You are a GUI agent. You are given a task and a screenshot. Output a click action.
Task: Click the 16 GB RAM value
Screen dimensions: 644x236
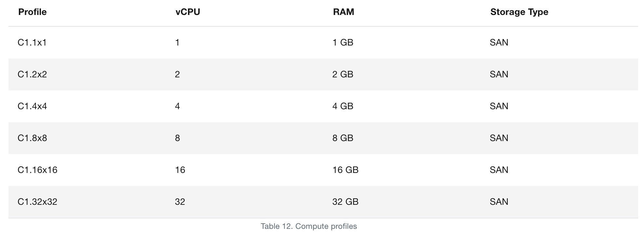[x=345, y=170]
